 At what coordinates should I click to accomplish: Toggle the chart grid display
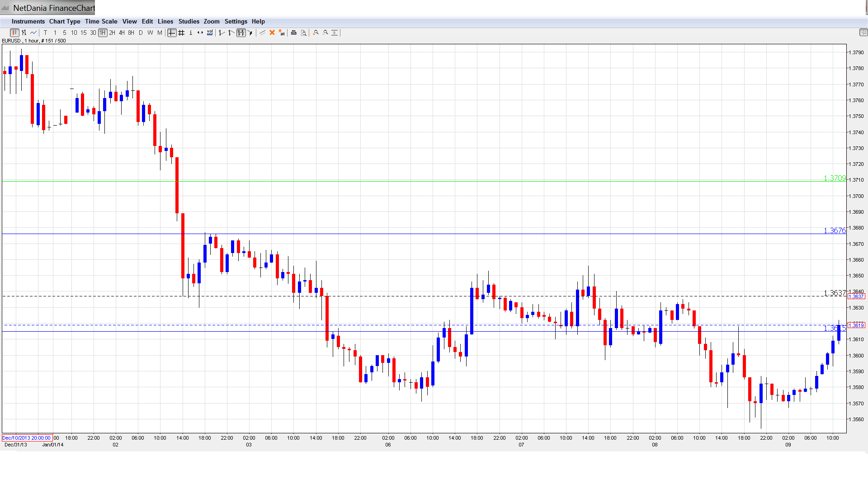pyautogui.click(x=181, y=33)
